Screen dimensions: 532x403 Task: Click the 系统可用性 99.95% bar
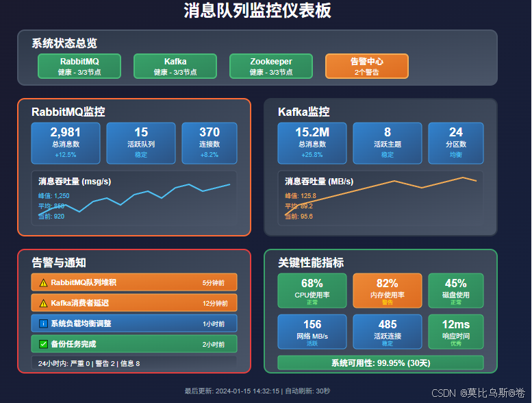point(381,363)
